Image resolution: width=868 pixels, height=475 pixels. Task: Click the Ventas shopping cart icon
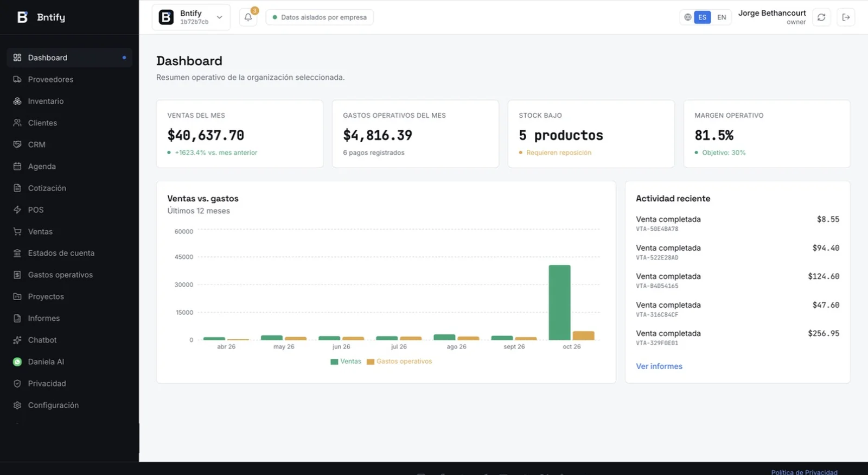[17, 231]
